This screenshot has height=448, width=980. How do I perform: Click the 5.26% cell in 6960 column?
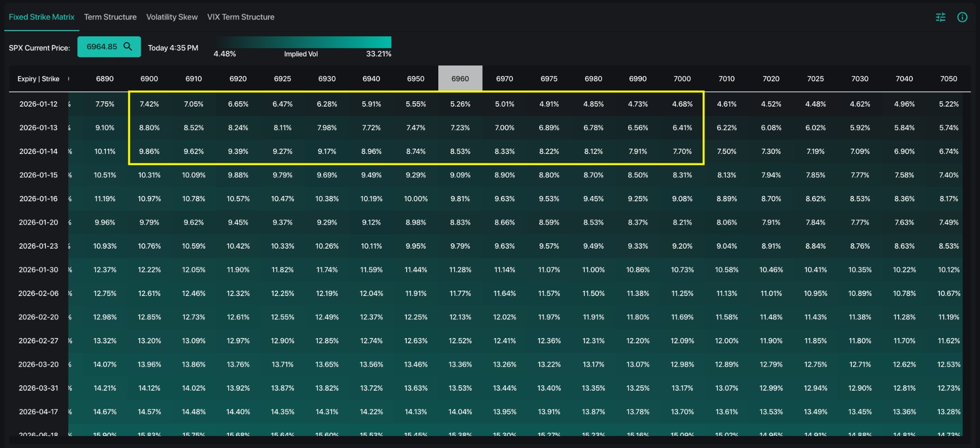coord(460,104)
